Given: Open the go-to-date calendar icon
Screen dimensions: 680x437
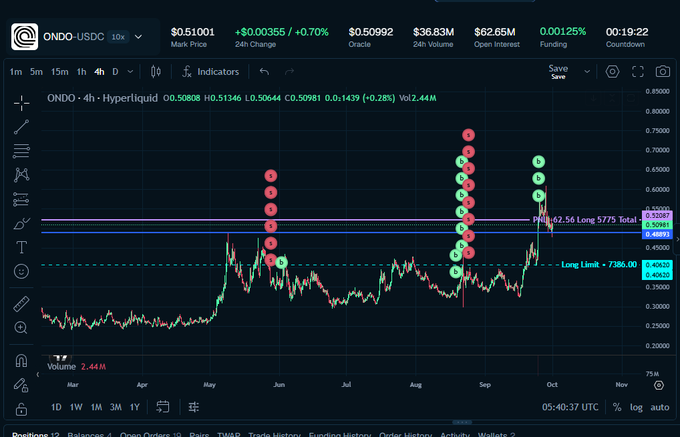Looking at the screenshot, I should tap(163, 407).
